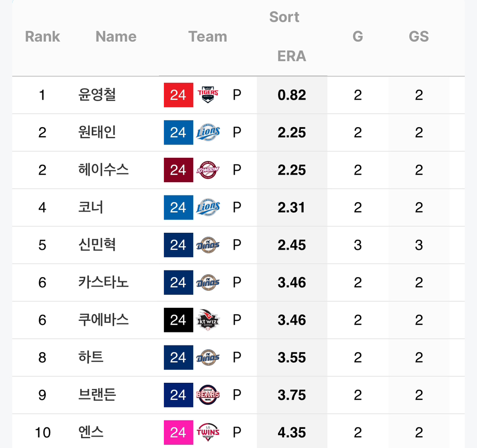Sort by the GS column header
Viewport: 477px width, 448px height.
(419, 36)
